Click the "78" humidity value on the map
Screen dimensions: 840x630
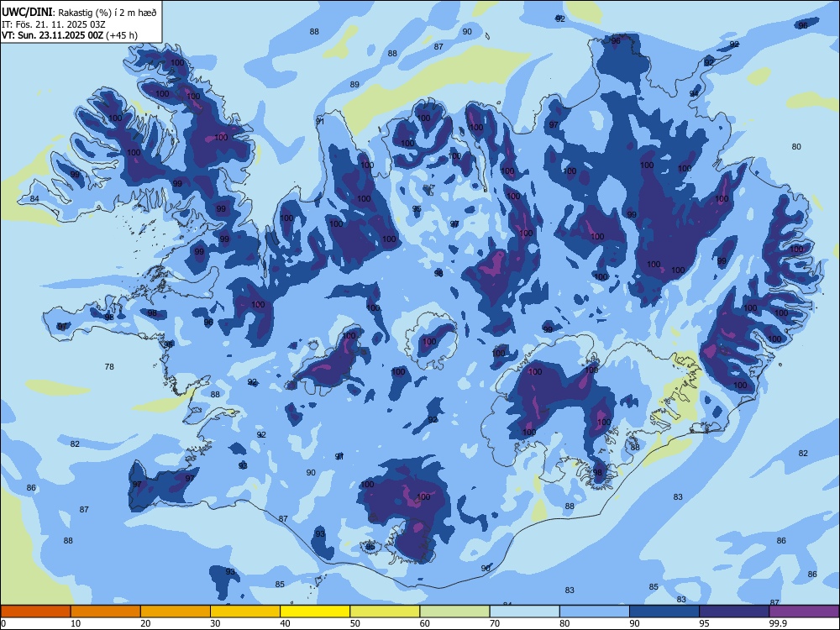click(109, 367)
